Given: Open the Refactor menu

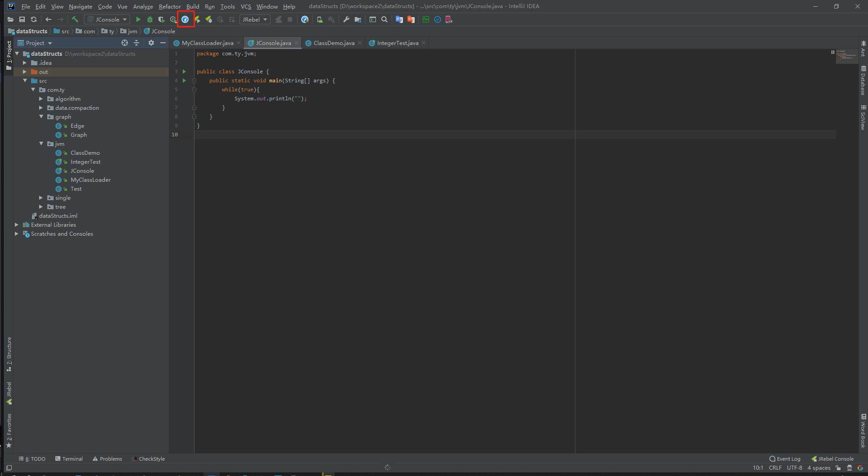Looking at the screenshot, I should pyautogui.click(x=170, y=6).
